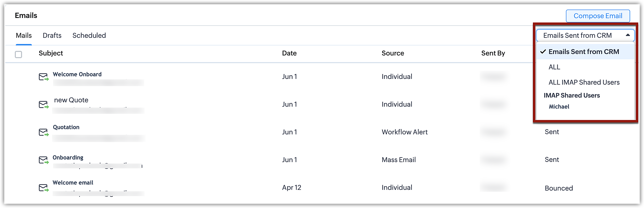Click the sent-mail icon beside Quotation
Image resolution: width=644 pixels, height=208 pixels.
(x=44, y=132)
